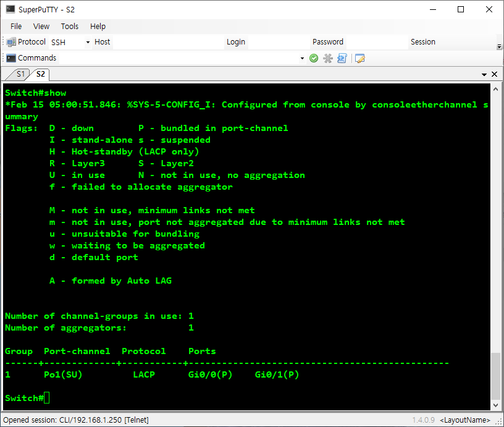Click the Switch# prompt at bottom

pos(24,398)
